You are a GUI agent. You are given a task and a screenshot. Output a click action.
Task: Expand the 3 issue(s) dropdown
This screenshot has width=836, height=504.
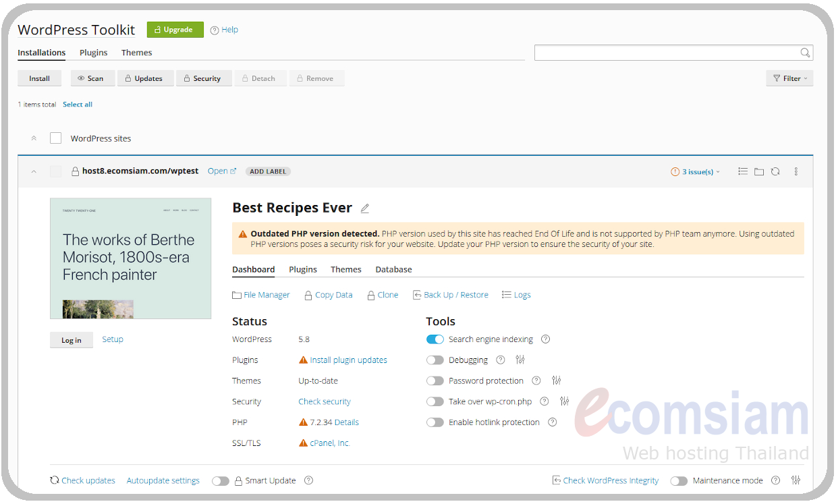point(696,171)
